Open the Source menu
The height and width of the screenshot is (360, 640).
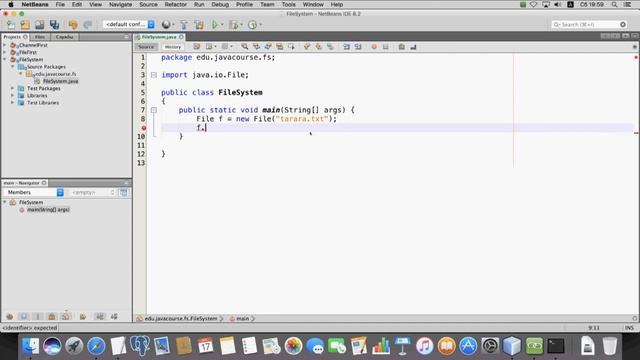click(x=148, y=4)
